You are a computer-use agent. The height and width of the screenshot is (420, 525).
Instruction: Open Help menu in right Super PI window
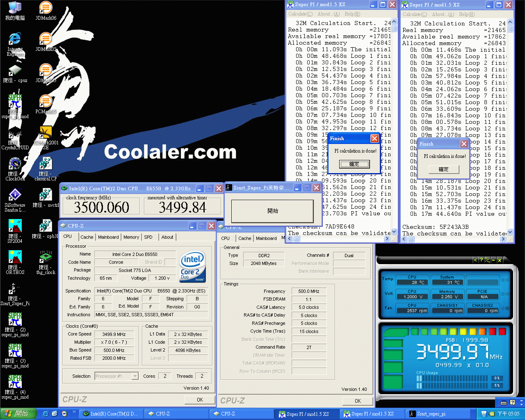point(467,14)
